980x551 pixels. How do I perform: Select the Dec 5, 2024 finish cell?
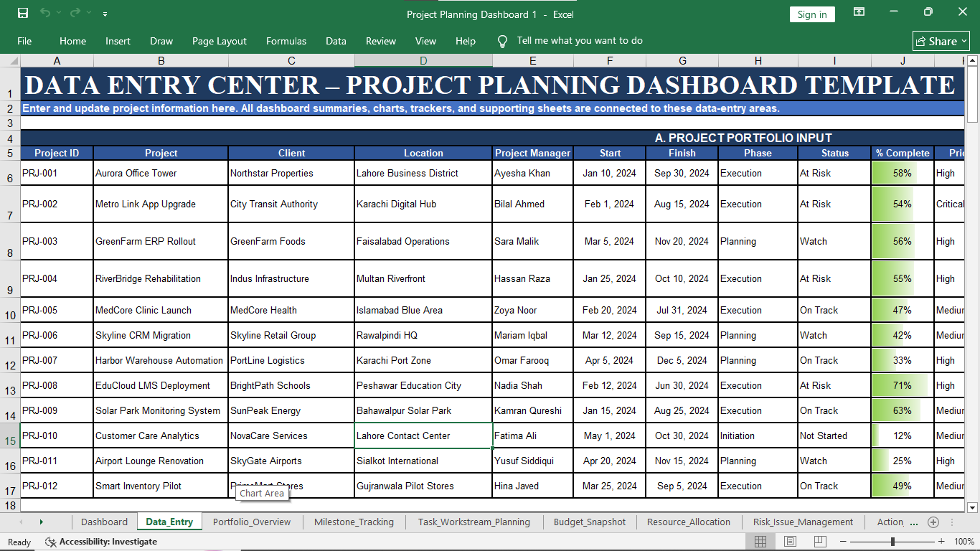tap(682, 360)
